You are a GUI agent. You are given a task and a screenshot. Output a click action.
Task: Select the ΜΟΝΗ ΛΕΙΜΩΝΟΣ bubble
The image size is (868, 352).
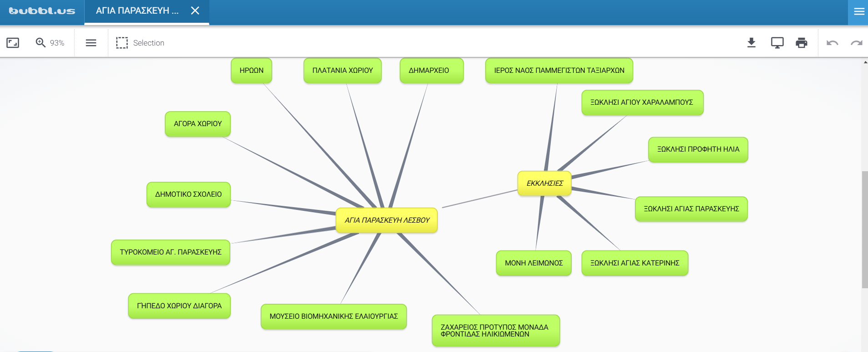(x=533, y=263)
